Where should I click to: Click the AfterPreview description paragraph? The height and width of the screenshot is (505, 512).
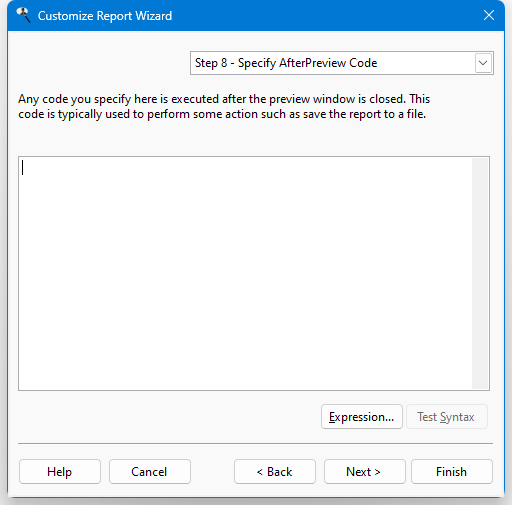pos(224,106)
